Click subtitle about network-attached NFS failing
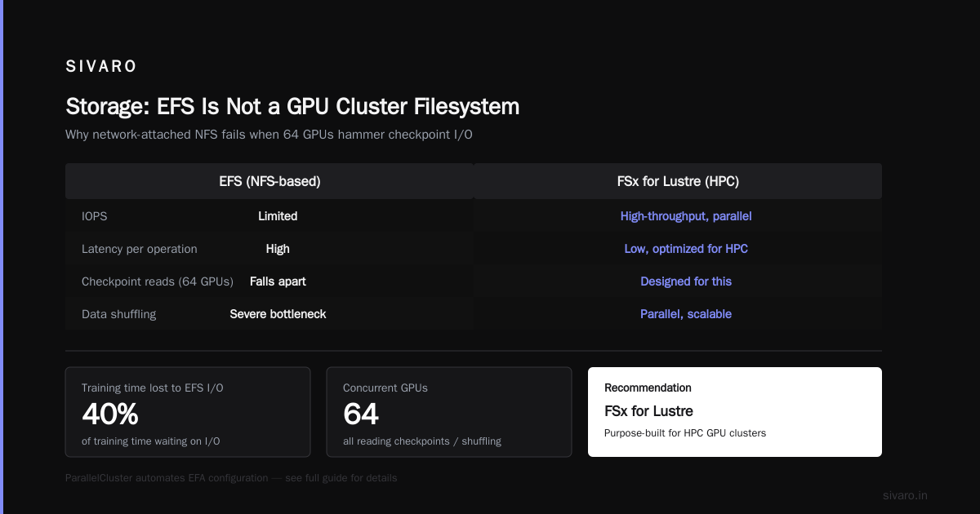This screenshot has height=514, width=980. pyautogui.click(x=269, y=135)
